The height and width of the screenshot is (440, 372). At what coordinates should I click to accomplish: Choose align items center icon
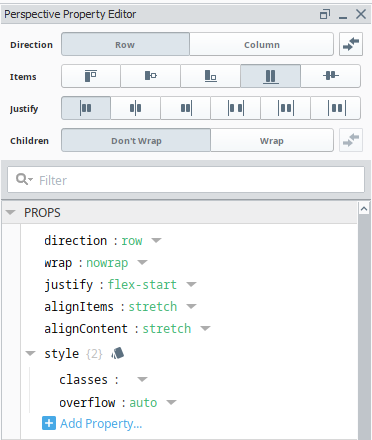click(x=151, y=76)
